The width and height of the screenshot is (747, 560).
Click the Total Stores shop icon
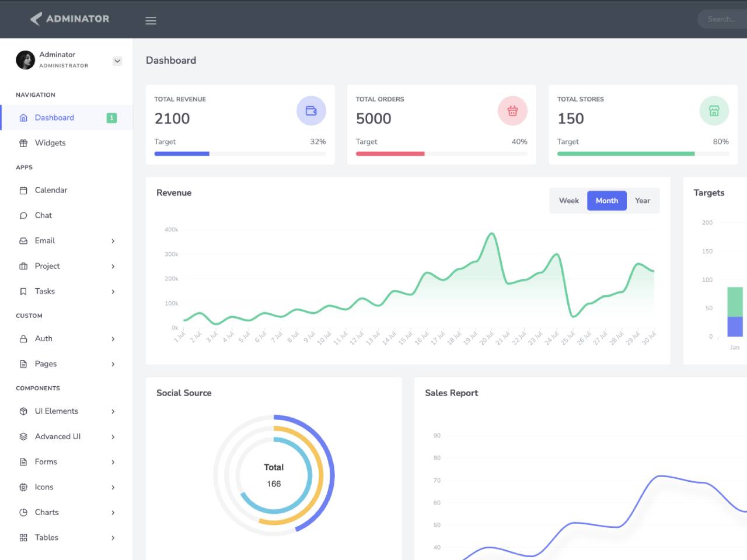click(x=714, y=111)
